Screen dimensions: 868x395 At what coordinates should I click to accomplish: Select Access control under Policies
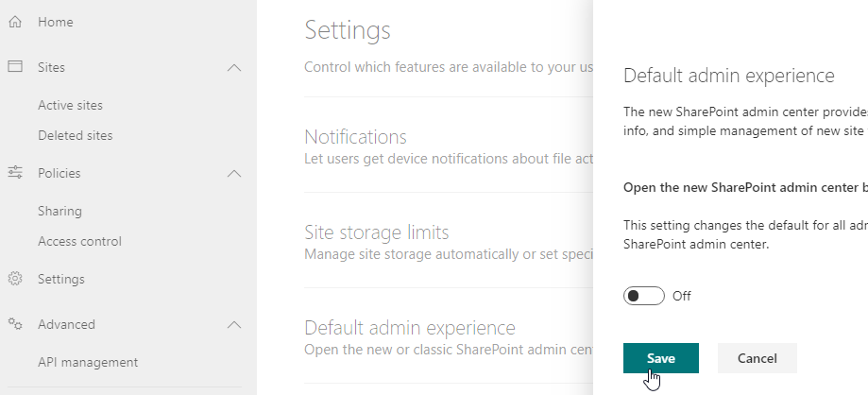pos(79,241)
